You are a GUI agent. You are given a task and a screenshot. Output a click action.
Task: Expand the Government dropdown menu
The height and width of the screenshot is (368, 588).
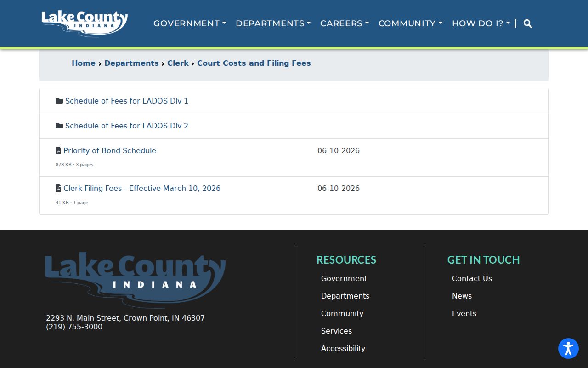tap(190, 23)
